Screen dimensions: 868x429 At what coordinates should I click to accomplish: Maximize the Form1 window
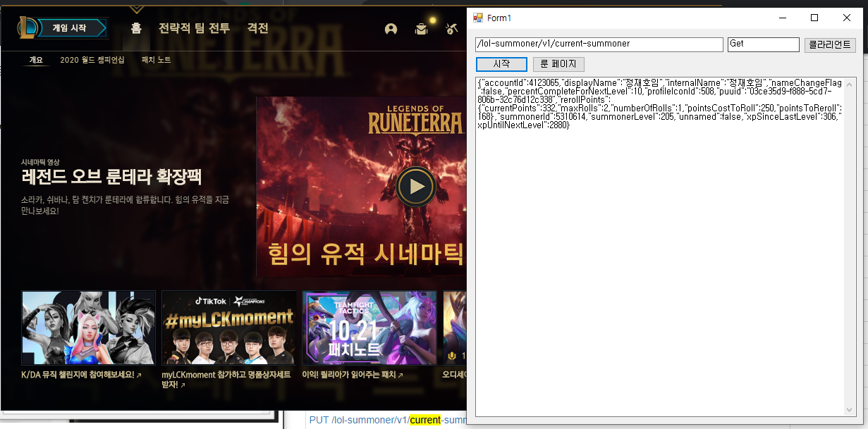coord(814,18)
